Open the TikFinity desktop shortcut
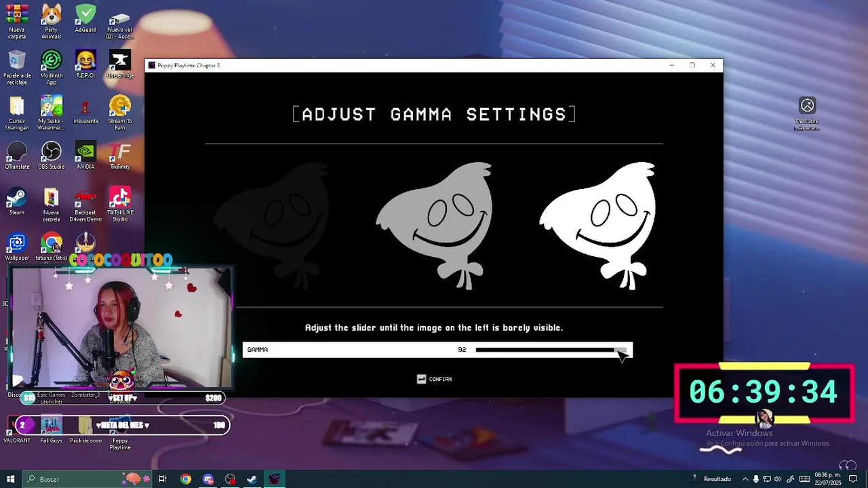This screenshot has width=868, height=488. point(120,156)
